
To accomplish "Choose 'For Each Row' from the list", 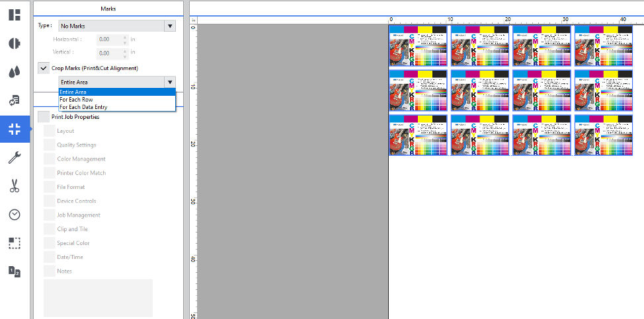I will [x=76, y=100].
